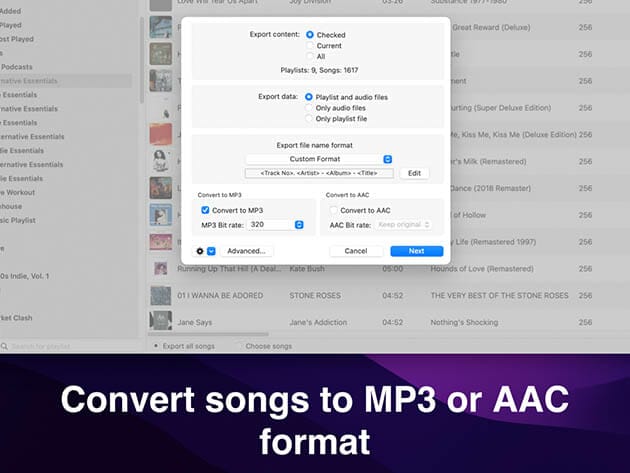Click album artwork for Running Up That Hill
This screenshot has height=473, width=630.
click(161, 269)
